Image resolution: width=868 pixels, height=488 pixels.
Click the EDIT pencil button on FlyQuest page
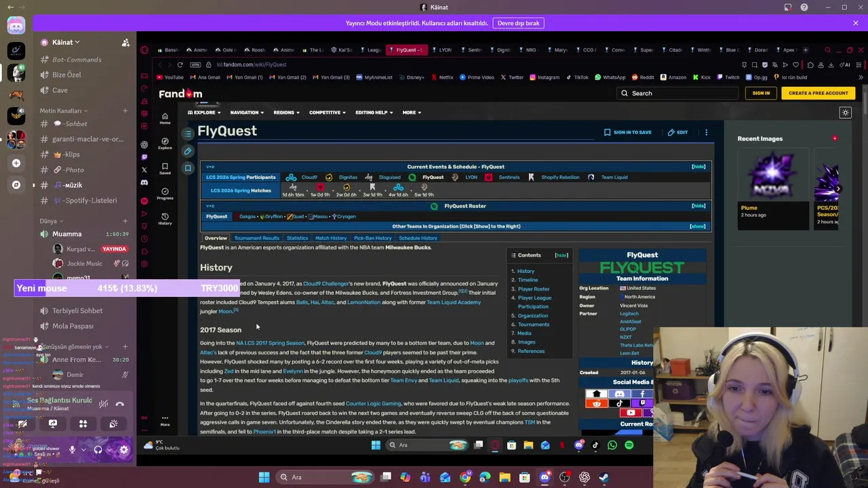tap(677, 132)
